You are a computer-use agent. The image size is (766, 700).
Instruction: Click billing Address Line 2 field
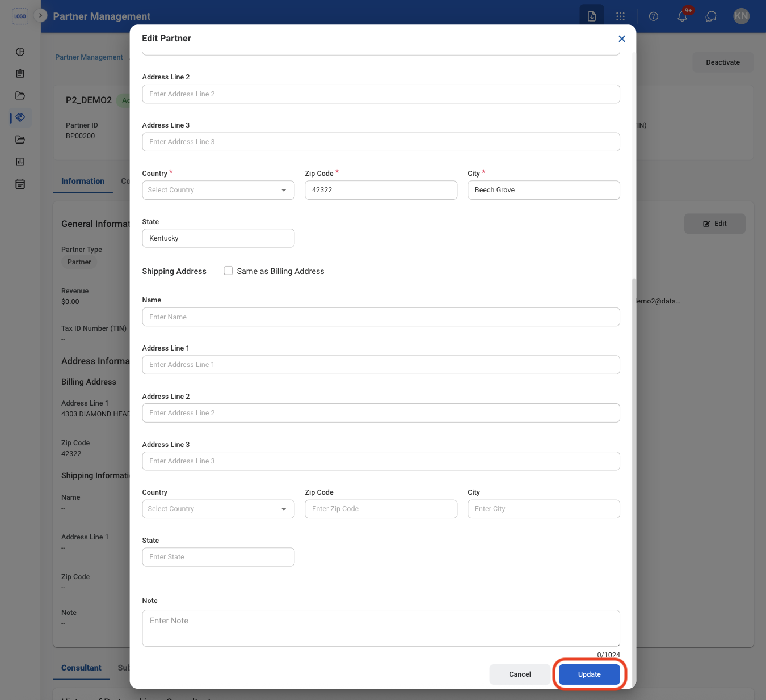pyautogui.click(x=381, y=94)
